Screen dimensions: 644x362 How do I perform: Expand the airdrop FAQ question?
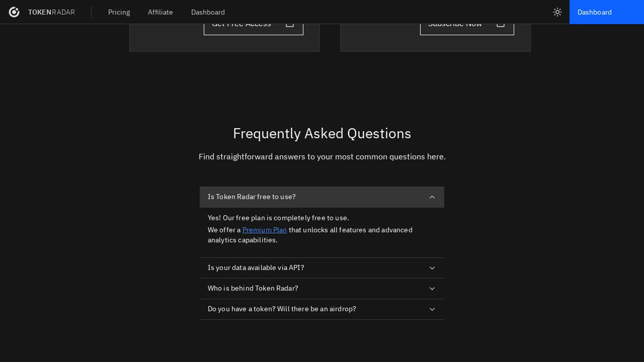tap(322, 309)
